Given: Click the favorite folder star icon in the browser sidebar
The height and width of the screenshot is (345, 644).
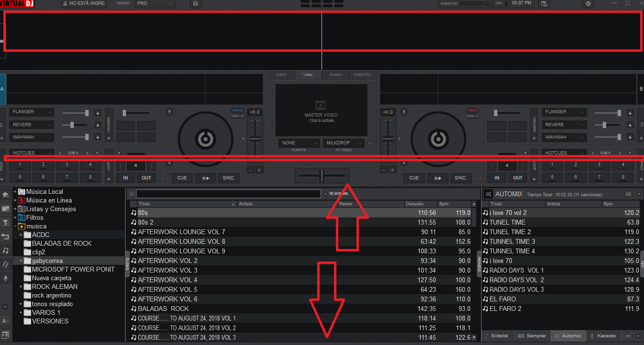Looking at the screenshot, I should (x=6, y=195).
